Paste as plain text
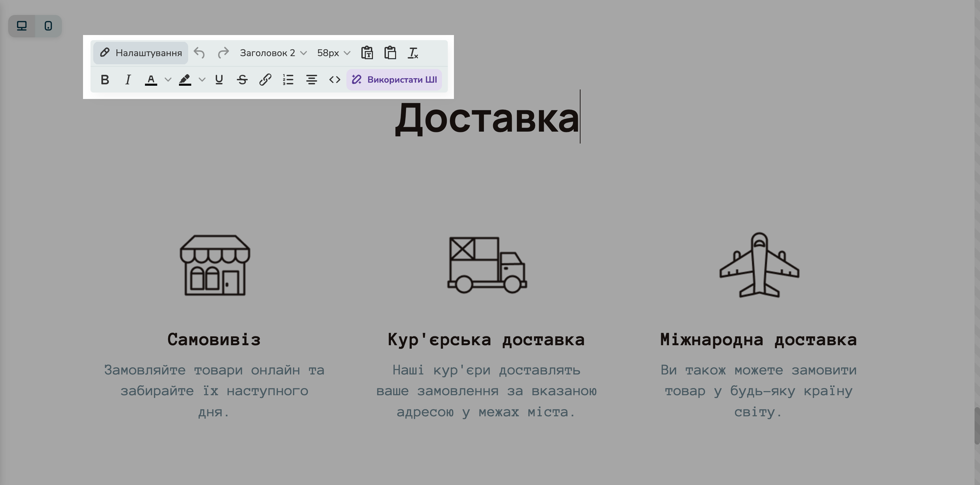The image size is (980, 485). pos(367,53)
